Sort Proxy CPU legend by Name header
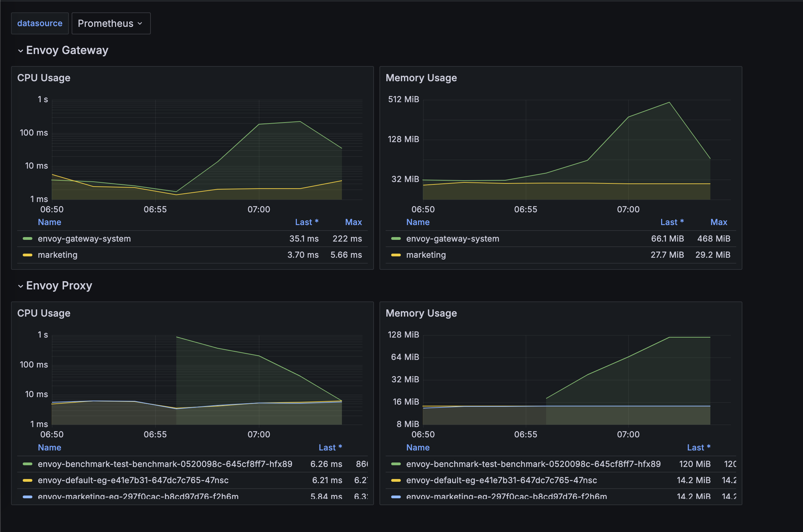 [x=50, y=448]
